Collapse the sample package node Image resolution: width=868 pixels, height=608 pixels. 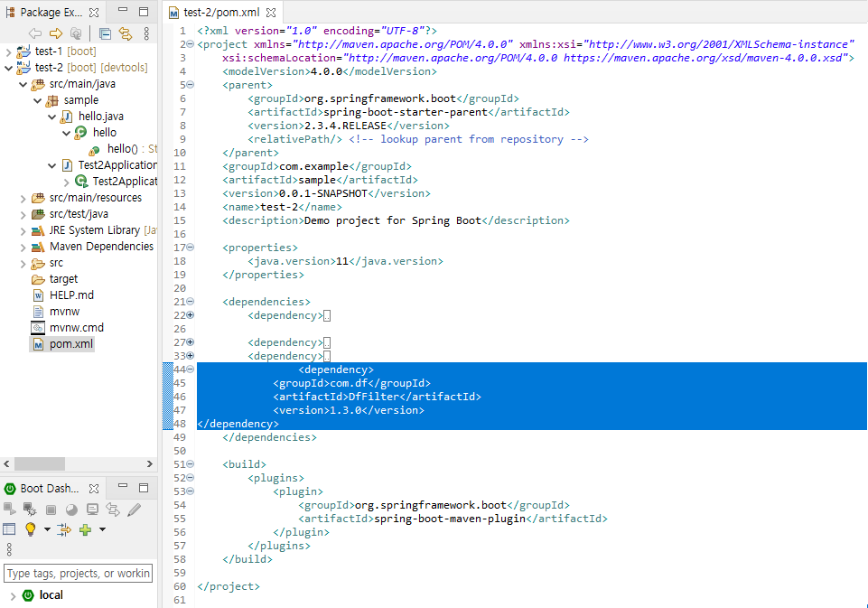(x=37, y=100)
